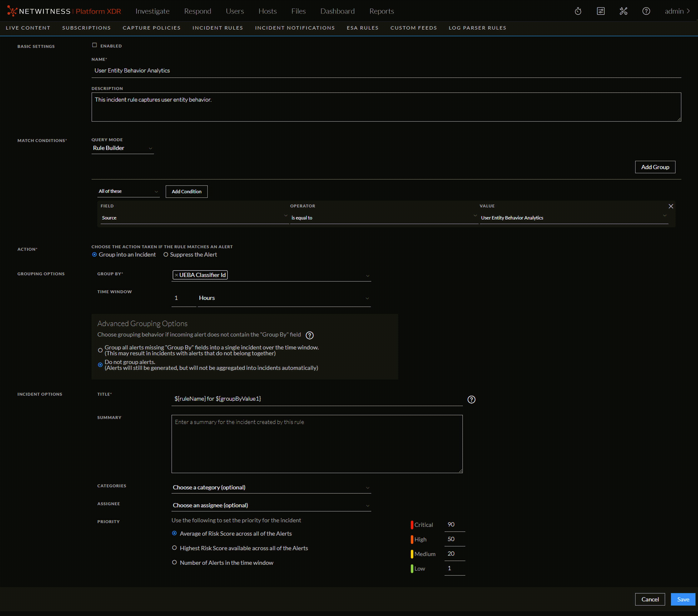Select Highest Risk Score priority option
698x616 pixels.
(174, 548)
